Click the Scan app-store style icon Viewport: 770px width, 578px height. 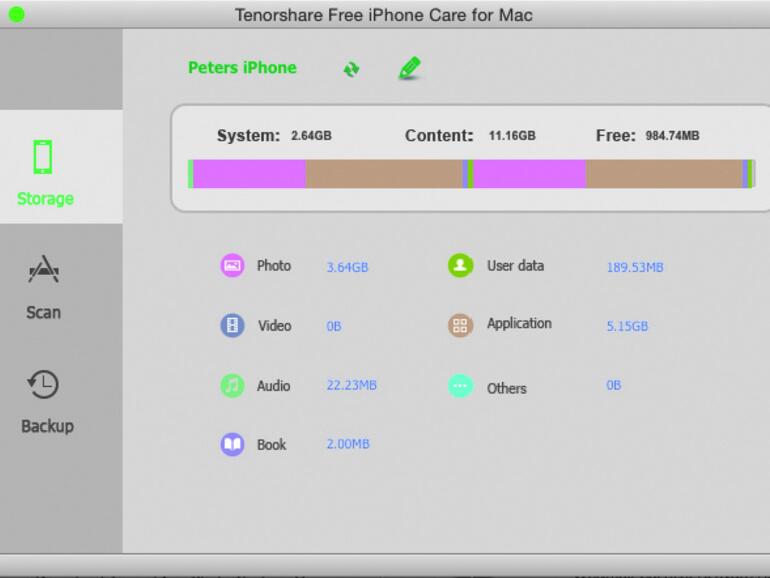[x=44, y=269]
